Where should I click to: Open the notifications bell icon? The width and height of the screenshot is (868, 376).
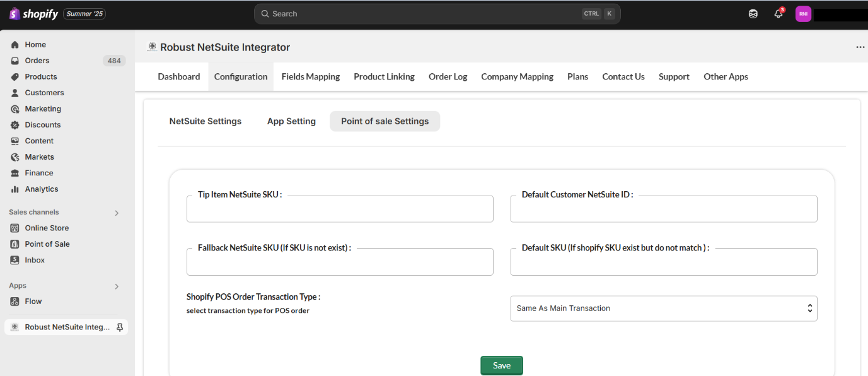click(778, 14)
